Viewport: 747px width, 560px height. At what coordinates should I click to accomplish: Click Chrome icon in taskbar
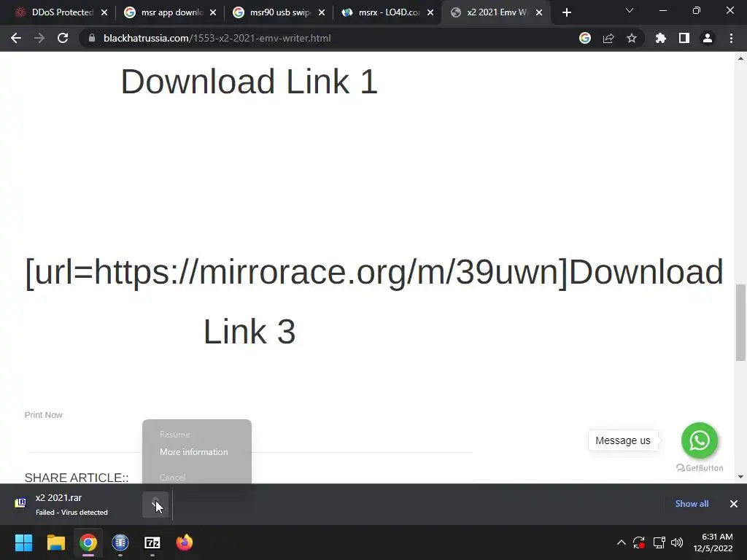point(88,542)
